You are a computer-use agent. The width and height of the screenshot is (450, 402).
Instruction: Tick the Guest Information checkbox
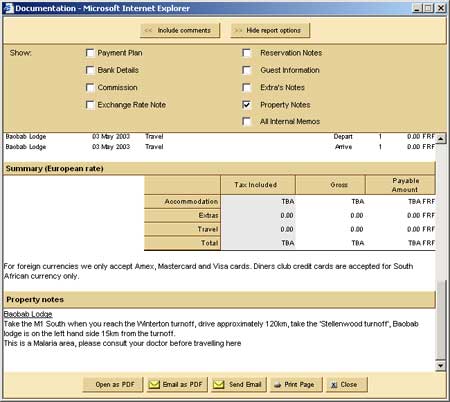247,70
